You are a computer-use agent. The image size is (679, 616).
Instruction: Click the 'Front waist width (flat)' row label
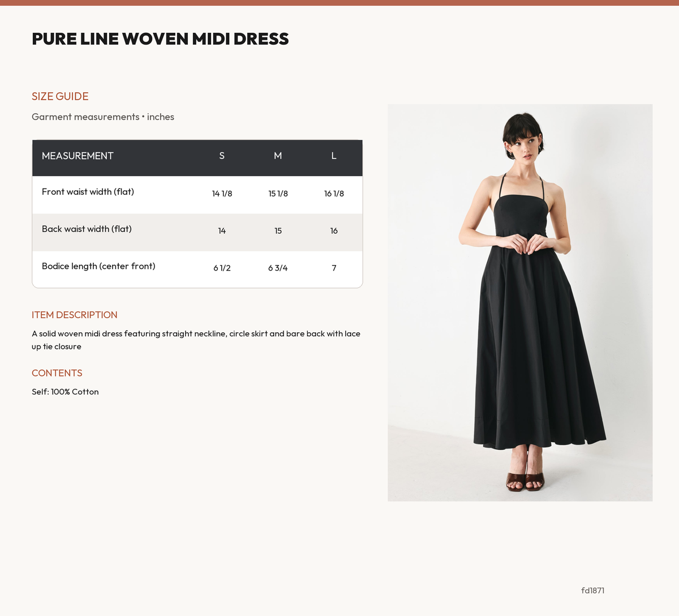coord(88,192)
